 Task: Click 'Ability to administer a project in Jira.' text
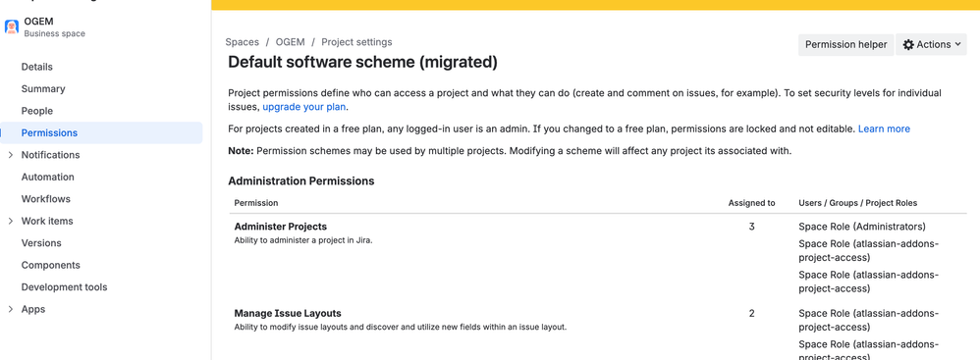[303, 240]
